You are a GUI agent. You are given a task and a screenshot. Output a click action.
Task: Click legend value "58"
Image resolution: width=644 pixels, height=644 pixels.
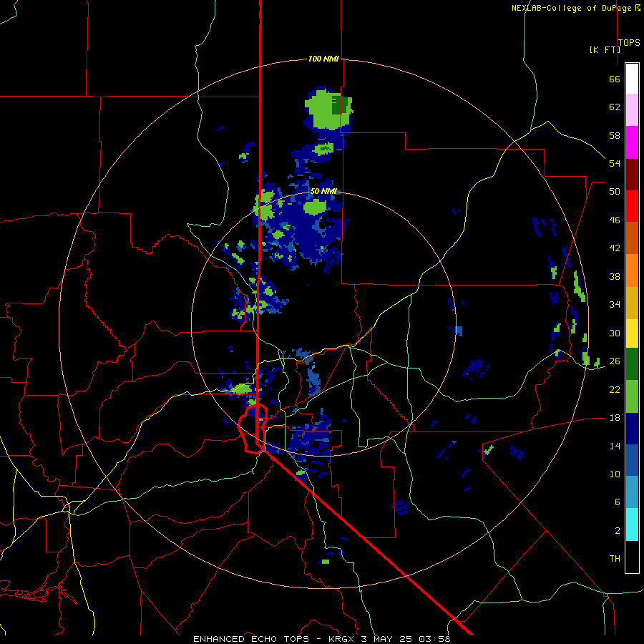click(615, 135)
